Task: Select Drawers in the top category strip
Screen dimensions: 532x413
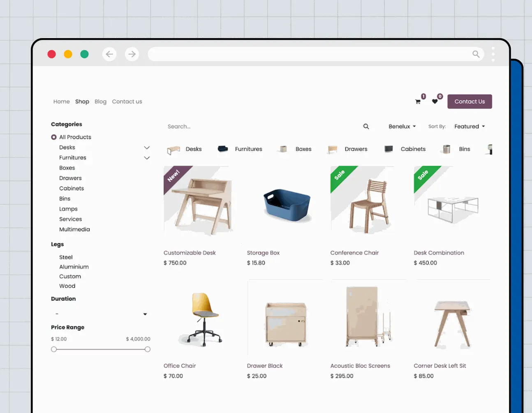Action: click(356, 149)
